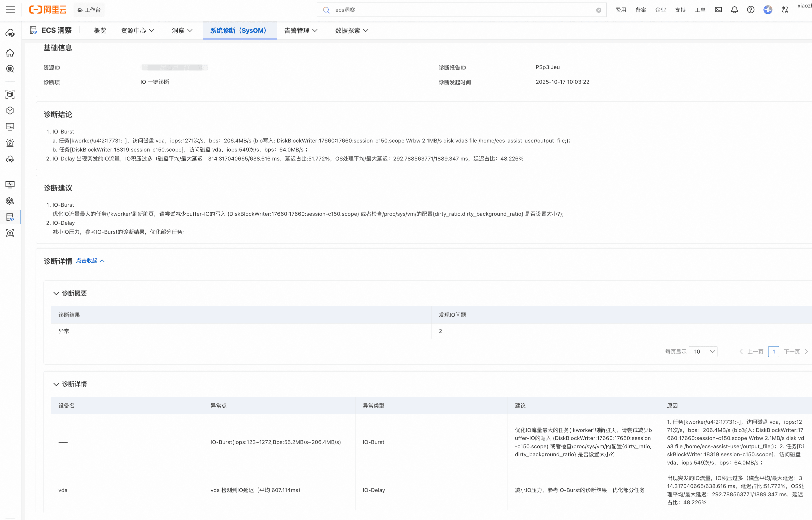Open the Cloud Shell terminal icon
812x520 pixels.
click(x=718, y=10)
